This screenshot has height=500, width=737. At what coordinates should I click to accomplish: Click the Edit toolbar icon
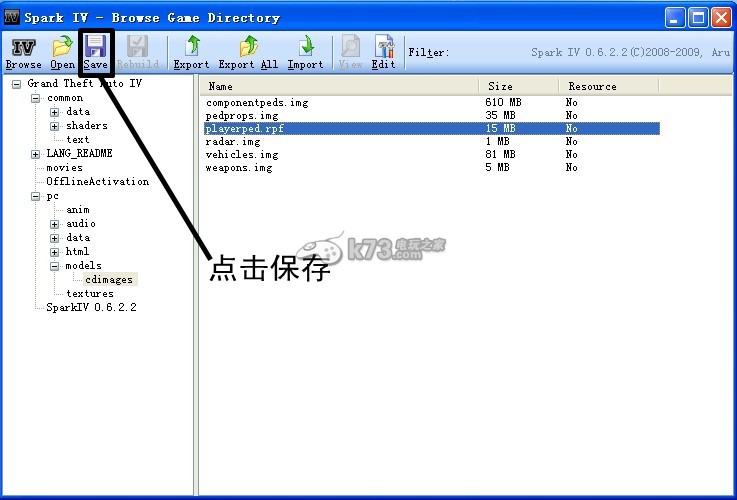coord(383,52)
